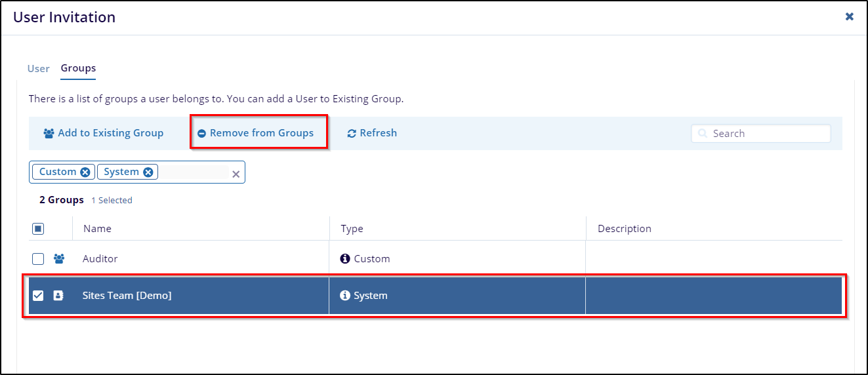
Task: Click the Sites Team system group icon
Action: pos(58,296)
